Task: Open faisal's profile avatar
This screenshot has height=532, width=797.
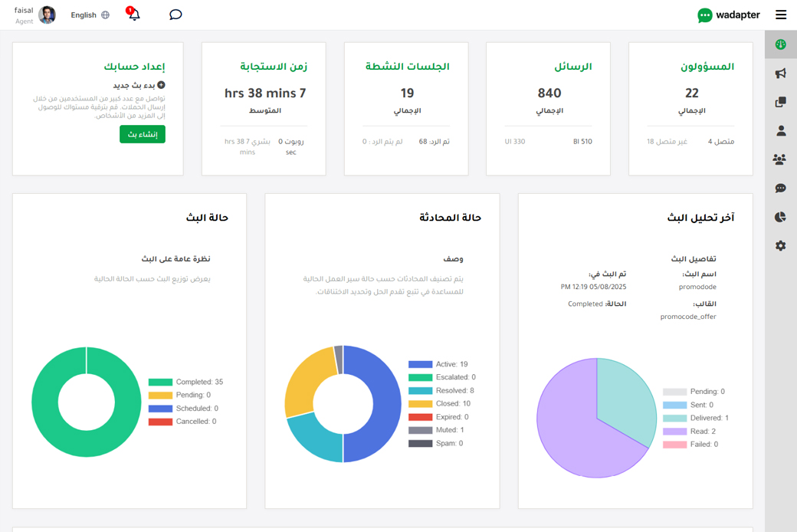Action: pos(46,15)
